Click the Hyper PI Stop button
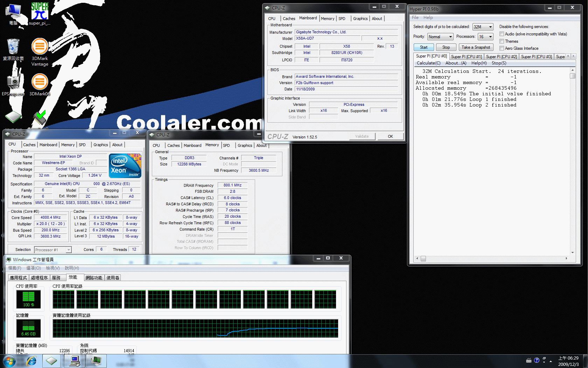 pos(446,47)
